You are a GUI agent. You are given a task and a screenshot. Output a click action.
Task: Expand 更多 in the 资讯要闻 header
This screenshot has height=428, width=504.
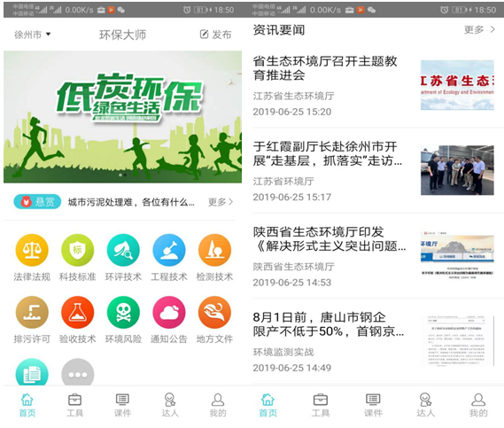tap(479, 29)
